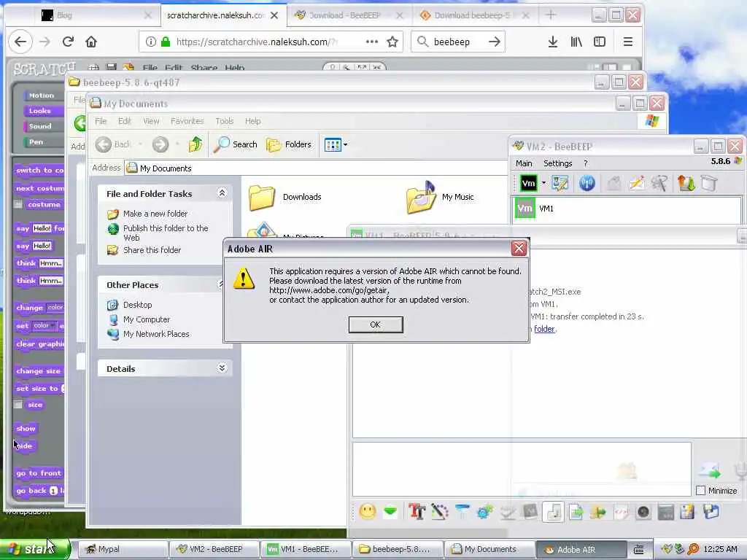The width and height of the screenshot is (747, 560).
Task: Click the smiley emoticon icon in BeeBEEP chat toolbar
Action: 368,512
